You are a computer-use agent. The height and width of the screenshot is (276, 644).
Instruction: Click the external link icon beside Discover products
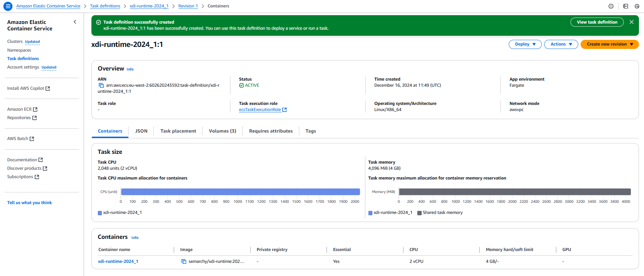point(45,168)
